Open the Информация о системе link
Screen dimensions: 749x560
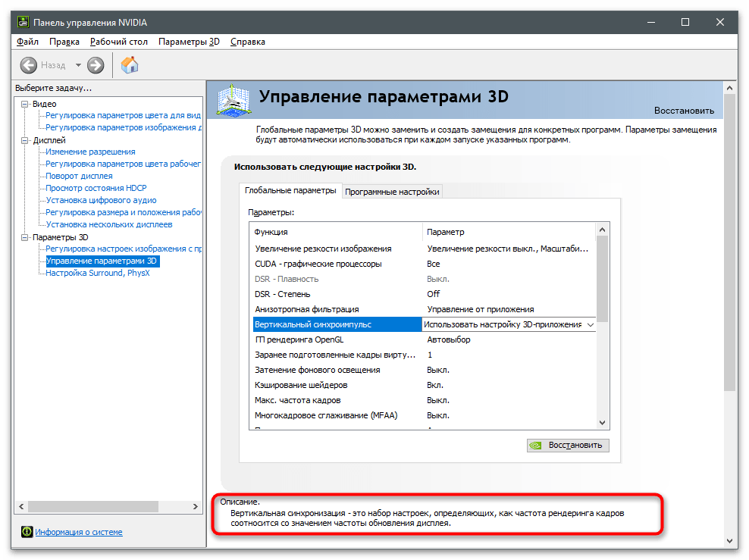pos(79,532)
